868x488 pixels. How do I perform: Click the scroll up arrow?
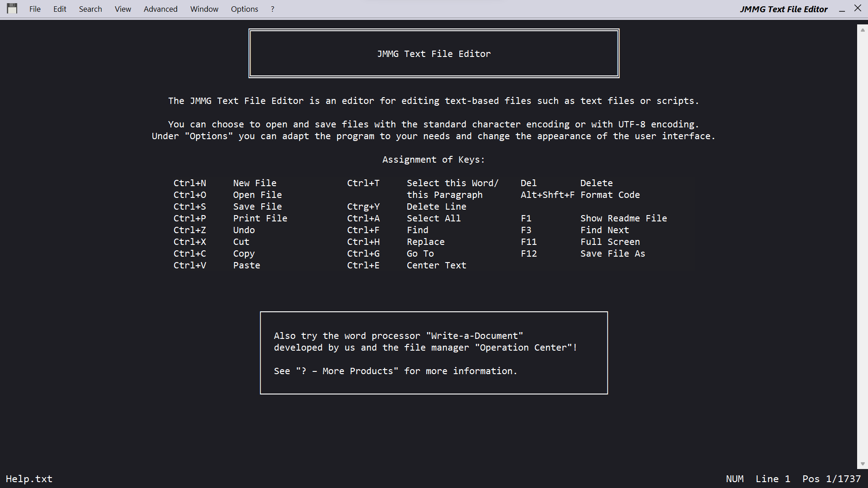pos(862,30)
